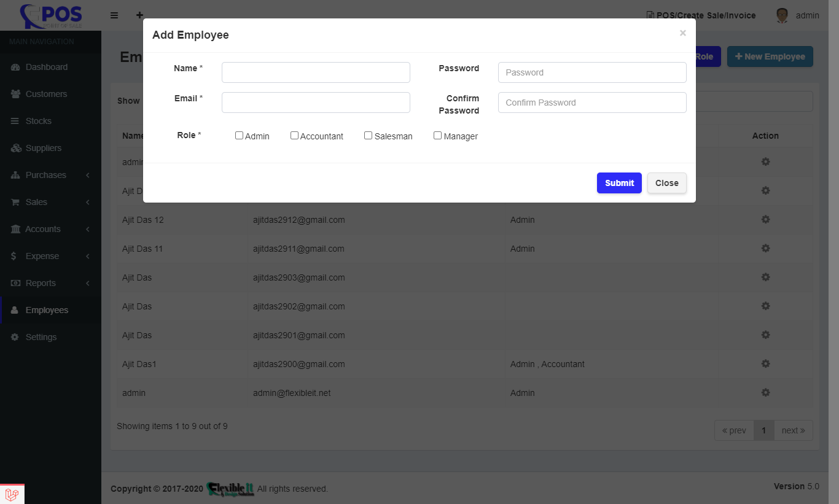Open the hamburger menu icon

click(114, 15)
